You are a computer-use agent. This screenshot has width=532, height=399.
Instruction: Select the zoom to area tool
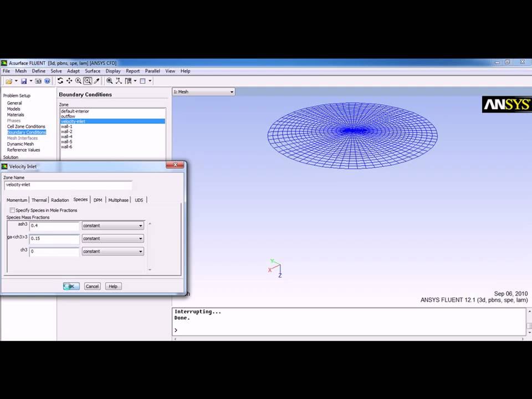click(x=88, y=81)
